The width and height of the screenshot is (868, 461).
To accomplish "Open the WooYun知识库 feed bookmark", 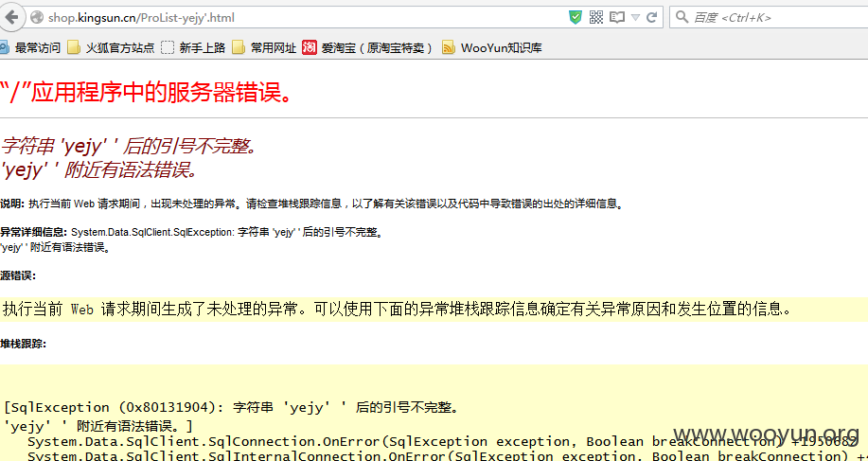I will (x=491, y=48).
